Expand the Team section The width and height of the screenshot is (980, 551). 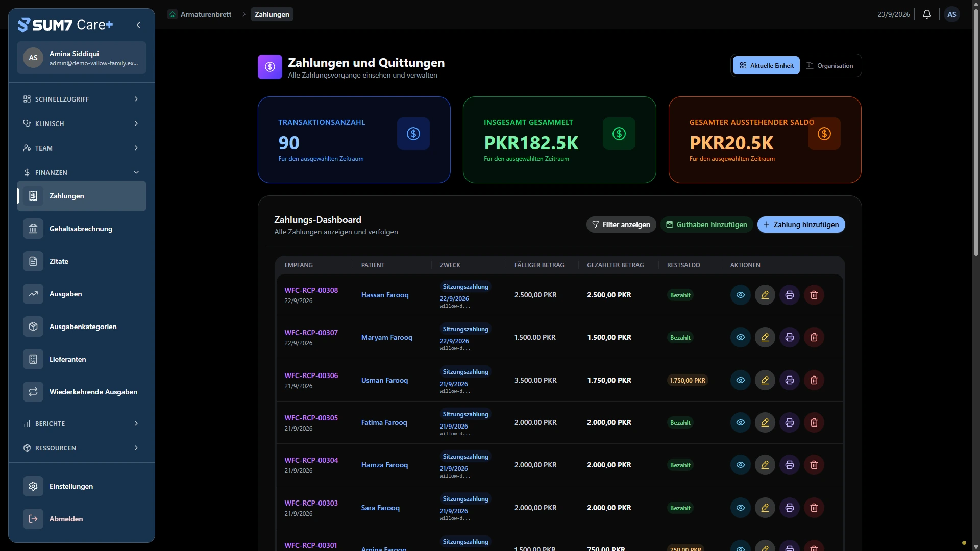[x=82, y=148]
